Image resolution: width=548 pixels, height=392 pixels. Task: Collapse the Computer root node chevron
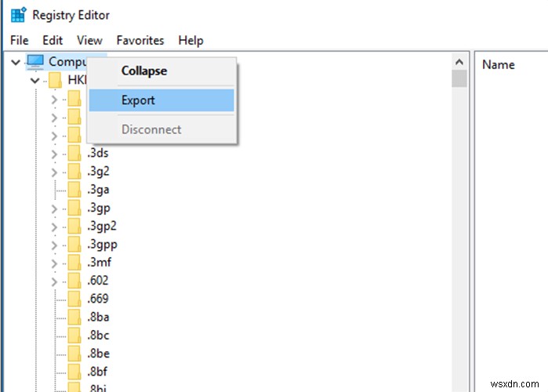16,62
